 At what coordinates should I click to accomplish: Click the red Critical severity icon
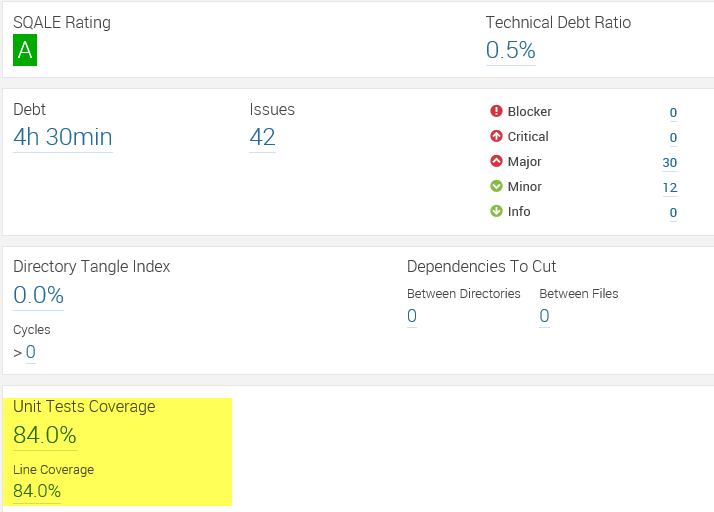[x=496, y=137]
